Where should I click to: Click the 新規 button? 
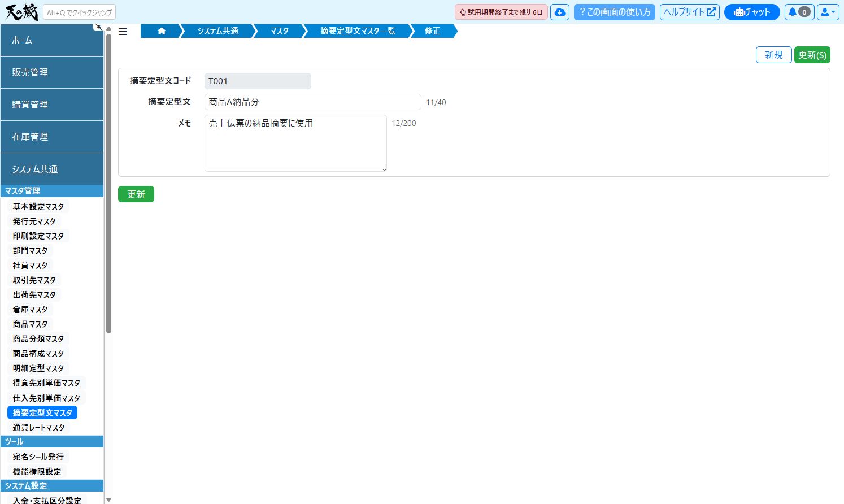pos(774,55)
